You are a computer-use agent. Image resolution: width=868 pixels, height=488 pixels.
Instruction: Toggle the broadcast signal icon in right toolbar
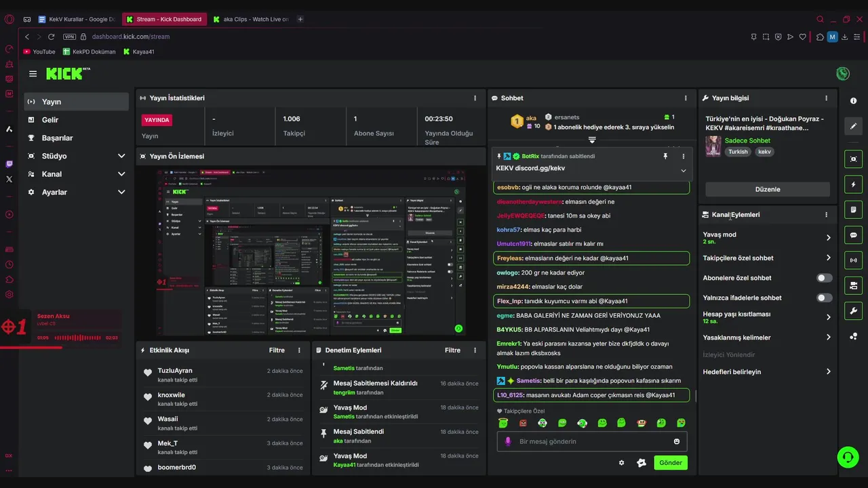853,260
